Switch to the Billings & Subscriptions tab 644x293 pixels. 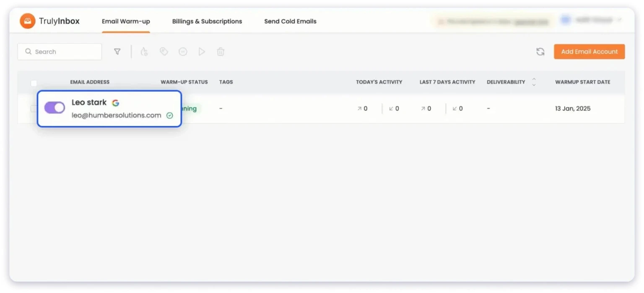207,21
